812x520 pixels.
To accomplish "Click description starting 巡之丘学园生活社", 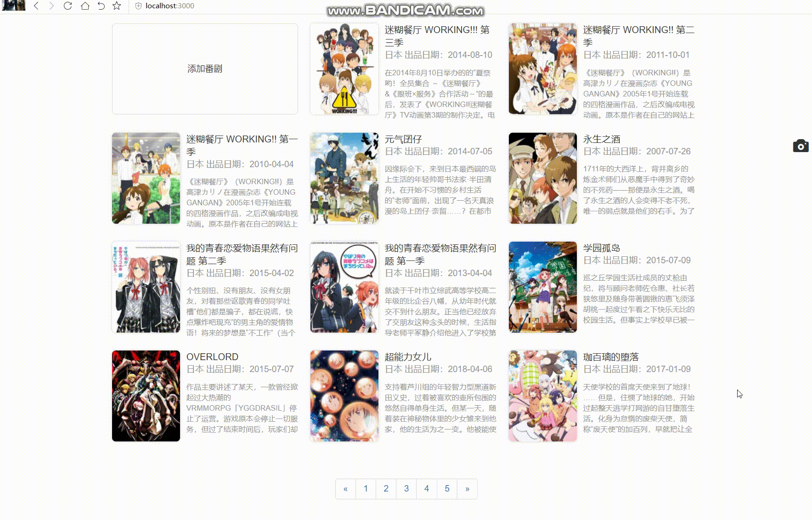I will tap(639, 299).
